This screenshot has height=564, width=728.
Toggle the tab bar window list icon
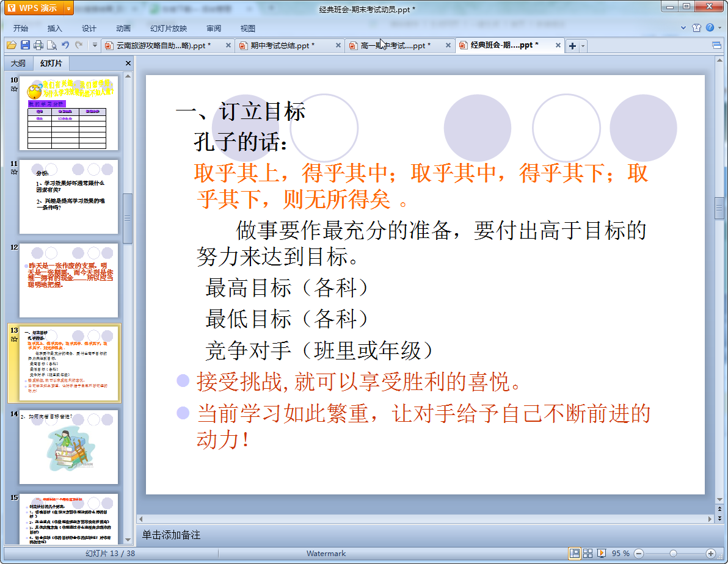point(716,46)
